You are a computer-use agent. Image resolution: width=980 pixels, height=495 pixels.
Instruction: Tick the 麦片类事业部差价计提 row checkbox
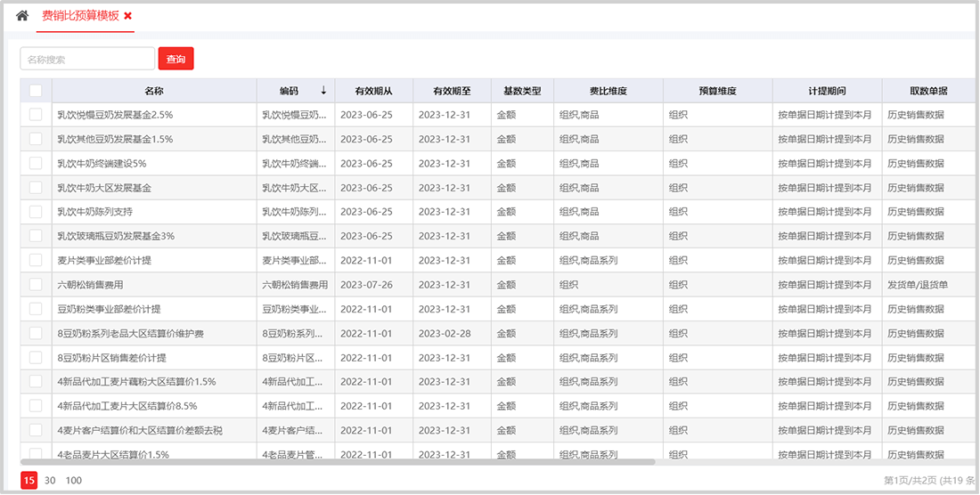(36, 260)
